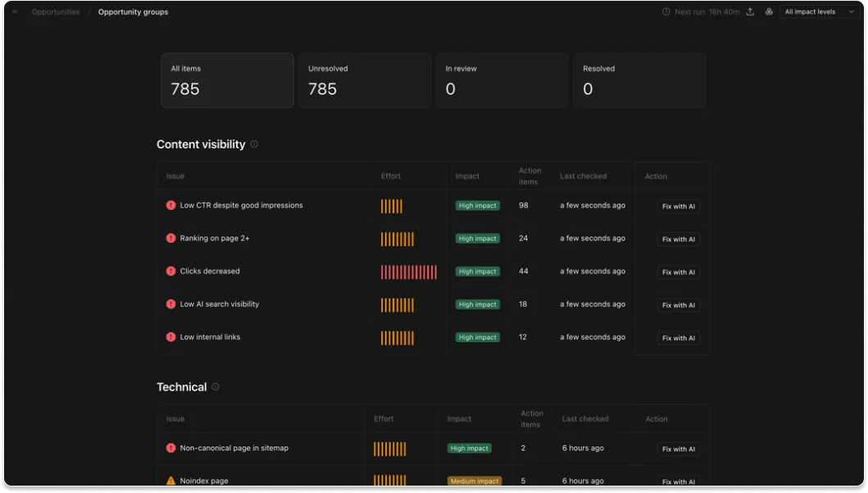Click the effort bar for Non-canonical page

click(x=389, y=449)
